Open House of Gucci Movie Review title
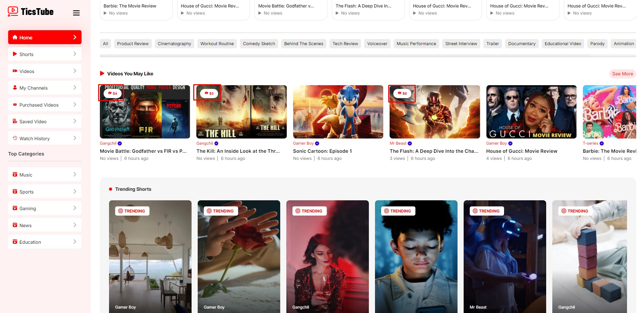644x313 pixels. point(521,151)
